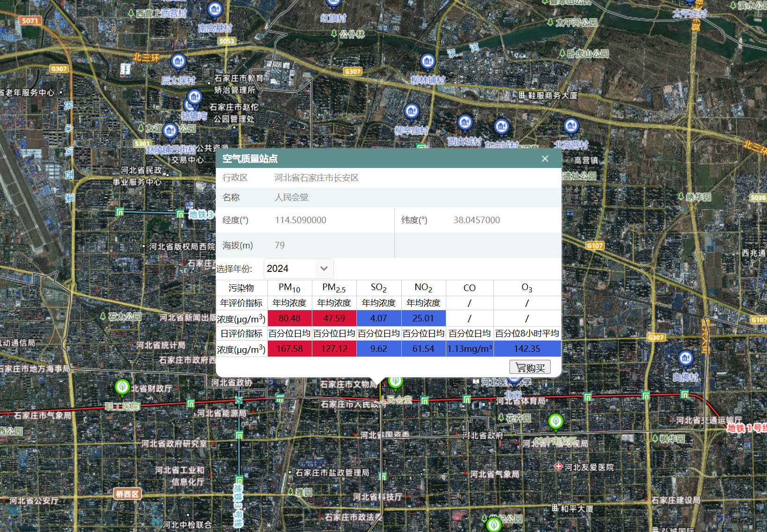The height and width of the screenshot is (532, 767).
Task: Click the blue marker above 后太保村
Action: [x=178, y=61]
